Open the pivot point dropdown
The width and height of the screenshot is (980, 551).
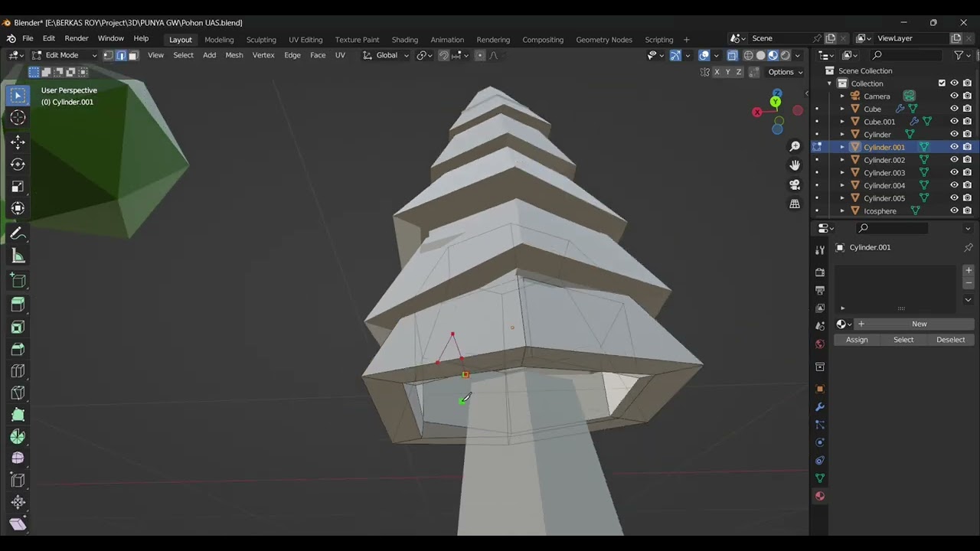click(424, 55)
